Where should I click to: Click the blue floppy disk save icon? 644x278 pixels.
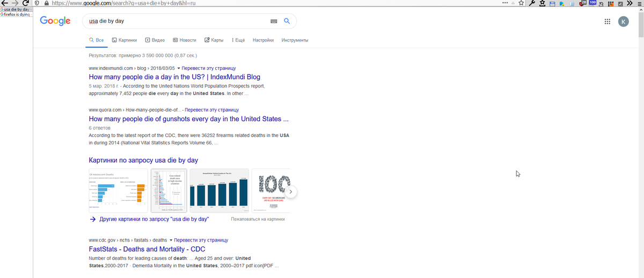point(552,4)
